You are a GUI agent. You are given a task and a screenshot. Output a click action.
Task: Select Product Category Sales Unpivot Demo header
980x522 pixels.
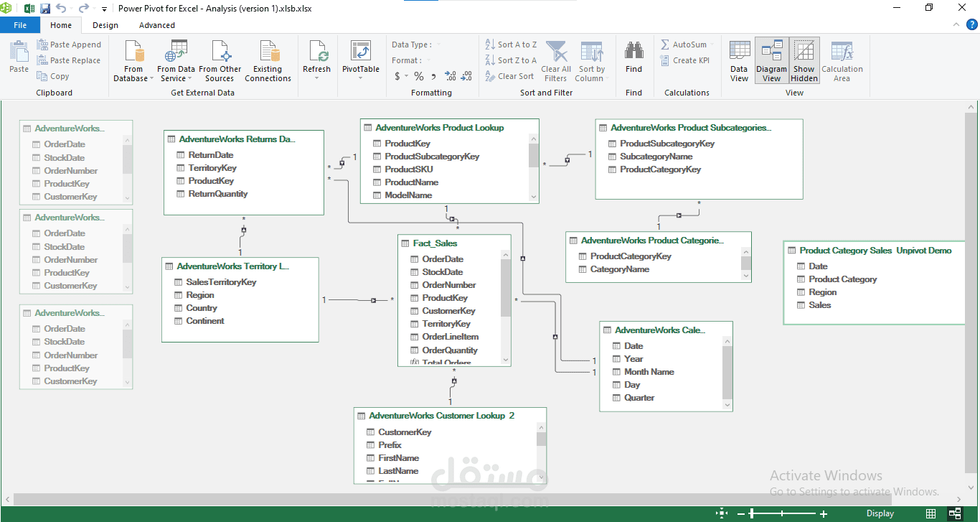(875, 251)
